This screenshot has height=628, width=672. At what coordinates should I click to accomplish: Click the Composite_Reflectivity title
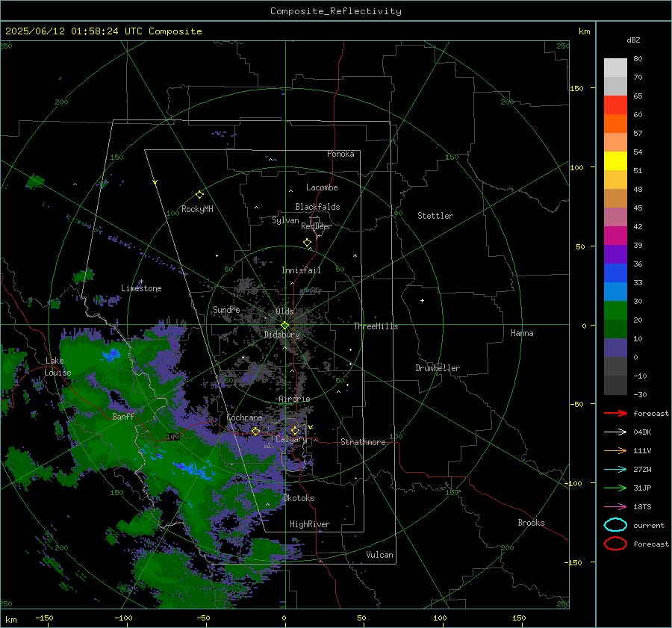335,11
